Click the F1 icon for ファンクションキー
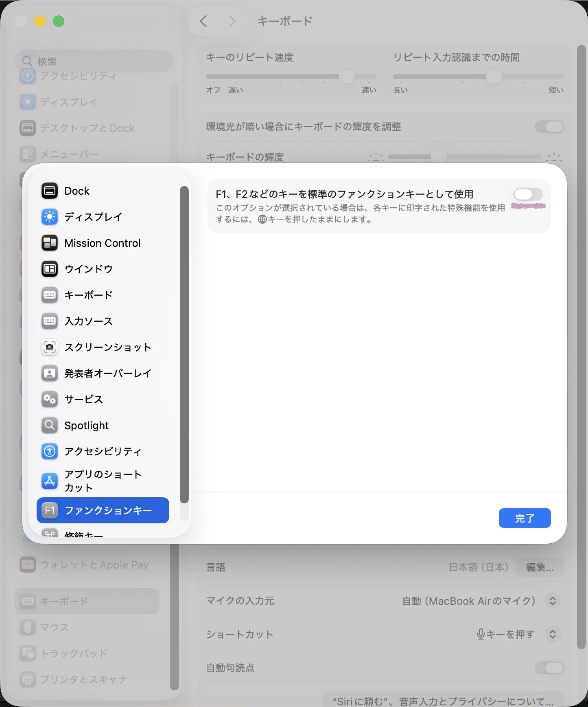588x707 pixels. click(x=50, y=510)
